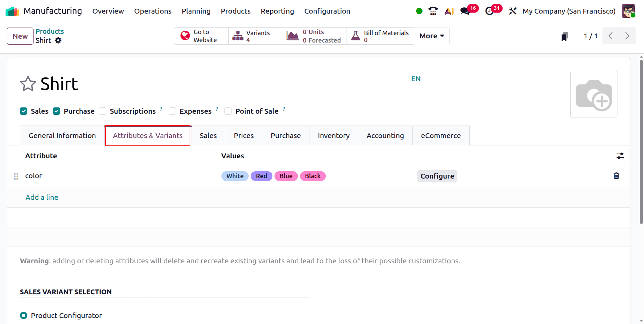
Task: Click the drag handle on color row
Action: click(16, 176)
